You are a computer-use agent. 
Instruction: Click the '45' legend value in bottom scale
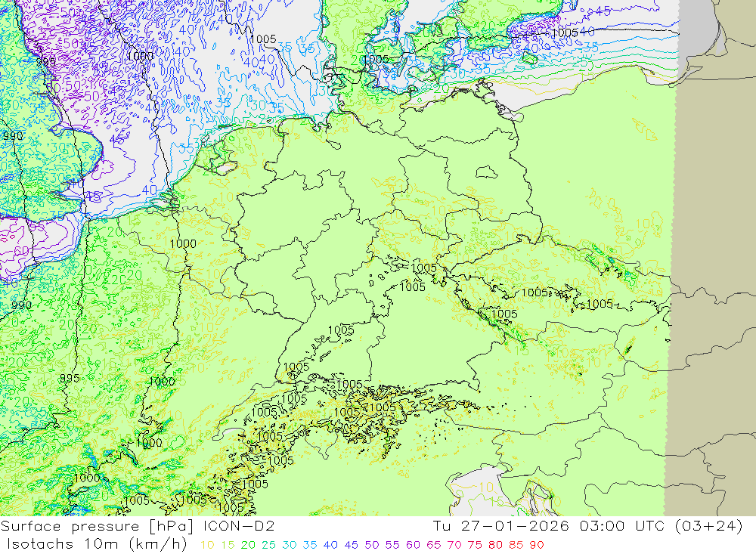pyautogui.click(x=352, y=546)
